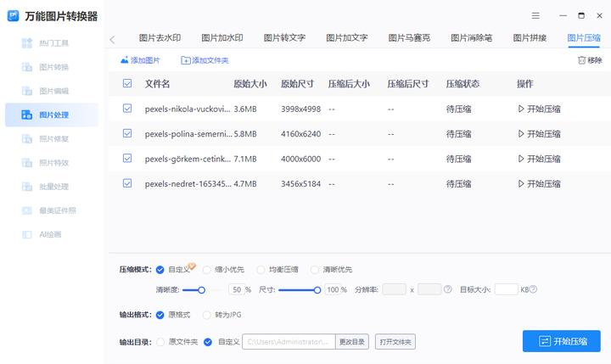The width and height of the screenshot is (611, 364).
Task: Select 清晰优先 compression mode
Action: [x=315, y=269]
